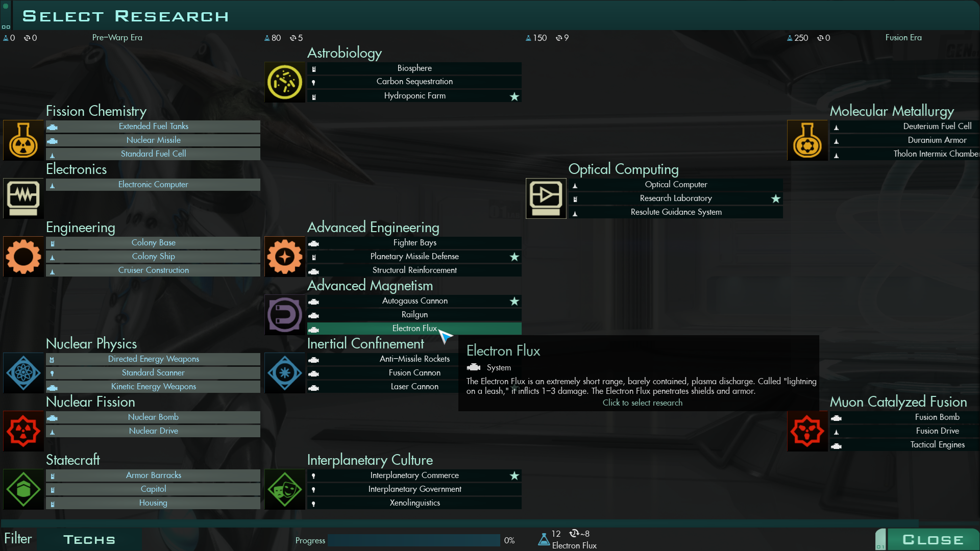Click the research Progress bar
980x551 pixels.
click(x=413, y=540)
